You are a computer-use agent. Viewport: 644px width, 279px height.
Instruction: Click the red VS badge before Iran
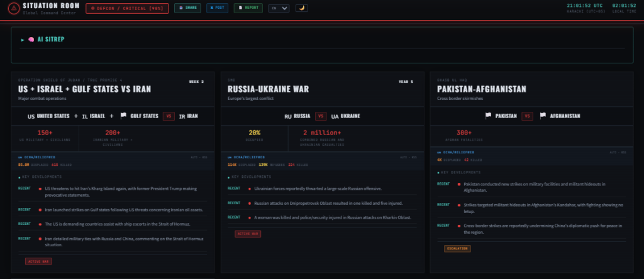click(169, 116)
